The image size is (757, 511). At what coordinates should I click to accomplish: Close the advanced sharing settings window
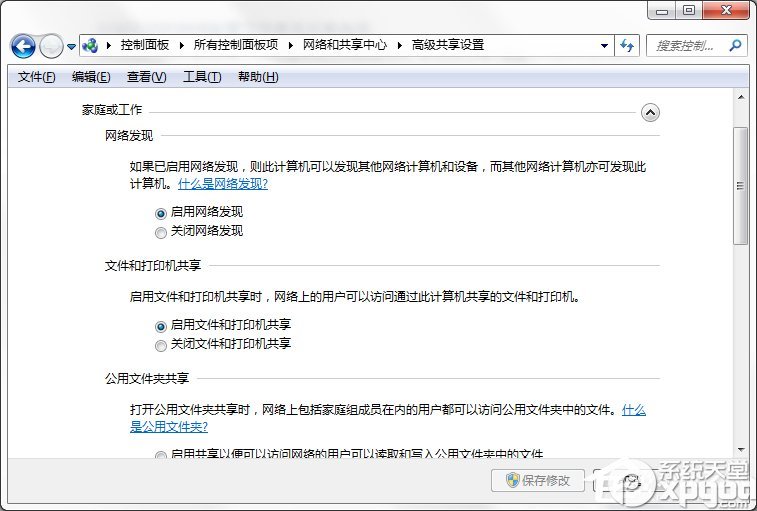(726, 11)
